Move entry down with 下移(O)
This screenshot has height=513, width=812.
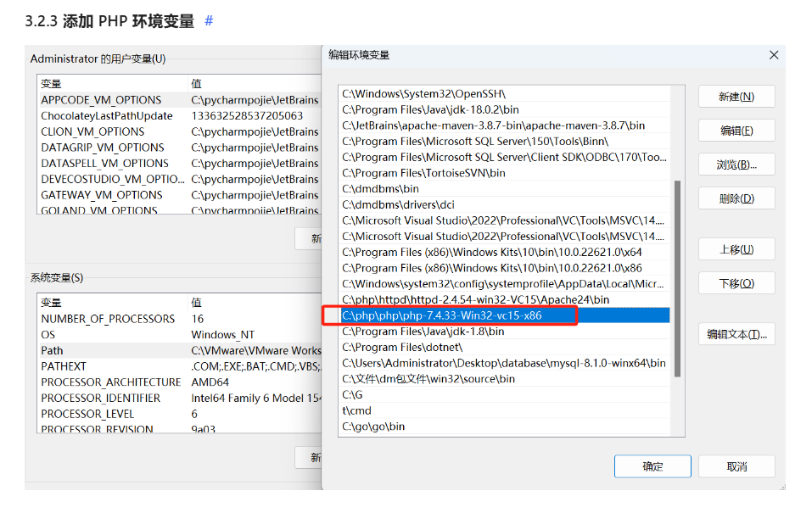[x=736, y=283]
